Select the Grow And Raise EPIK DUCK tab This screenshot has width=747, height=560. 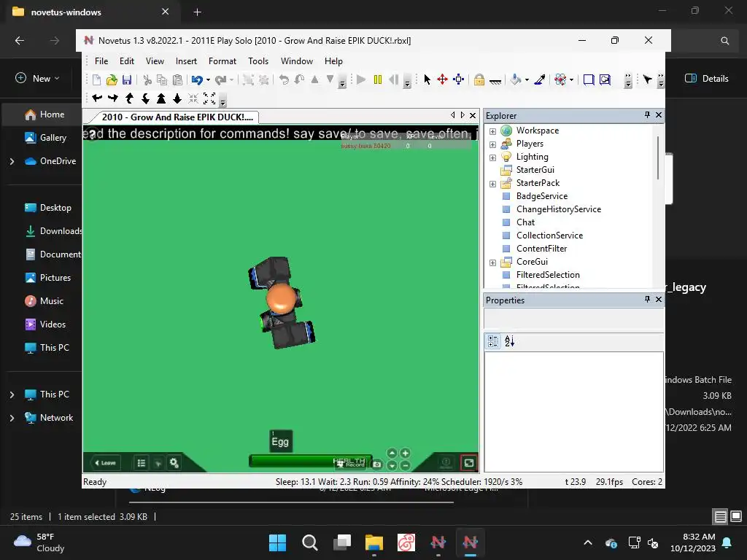tap(177, 117)
